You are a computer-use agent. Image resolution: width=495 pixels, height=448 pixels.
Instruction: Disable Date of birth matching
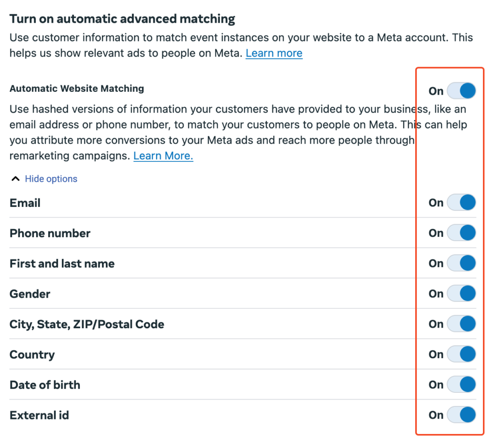click(x=461, y=385)
